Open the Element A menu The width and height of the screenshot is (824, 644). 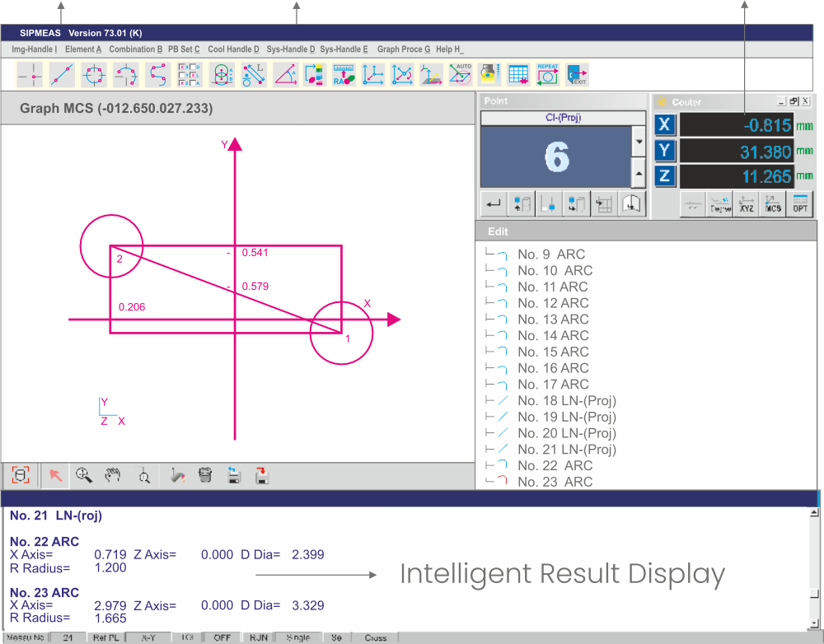pyautogui.click(x=83, y=49)
